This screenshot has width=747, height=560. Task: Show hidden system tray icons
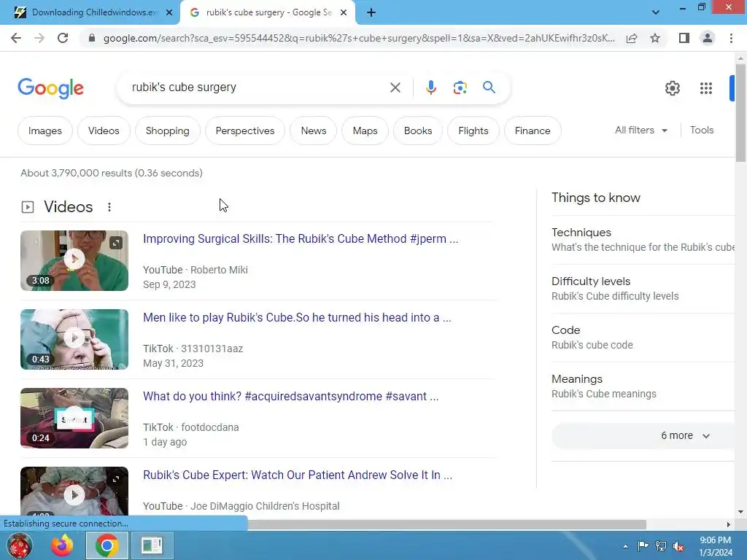(x=625, y=546)
